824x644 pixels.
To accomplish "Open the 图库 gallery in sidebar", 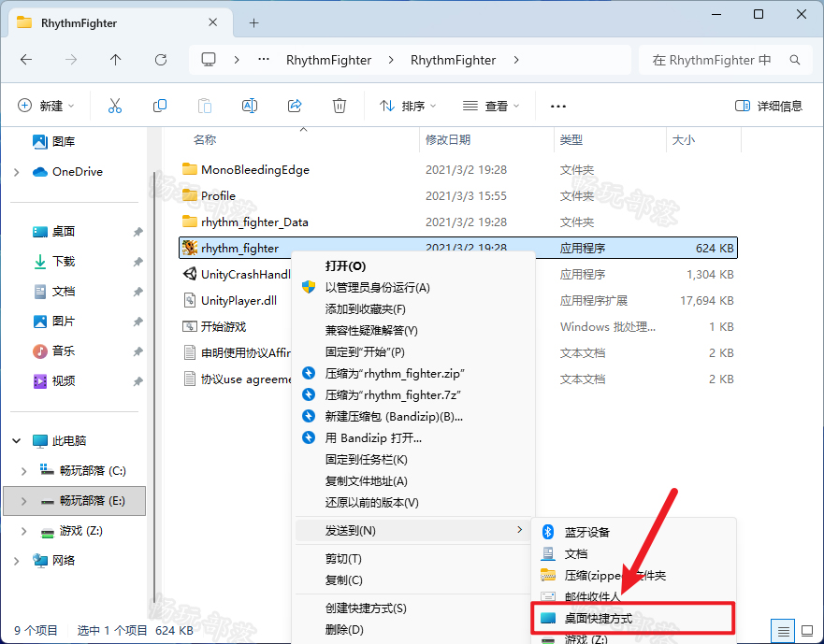I will [x=54, y=141].
